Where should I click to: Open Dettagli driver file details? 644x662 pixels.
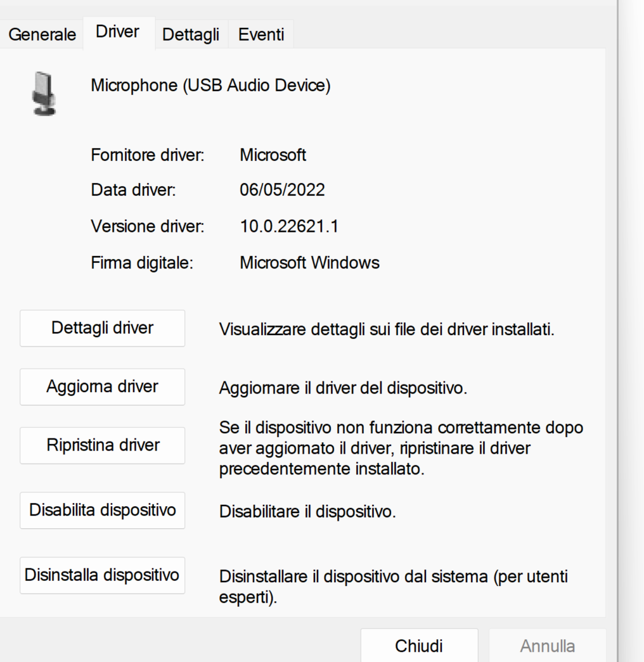102,328
